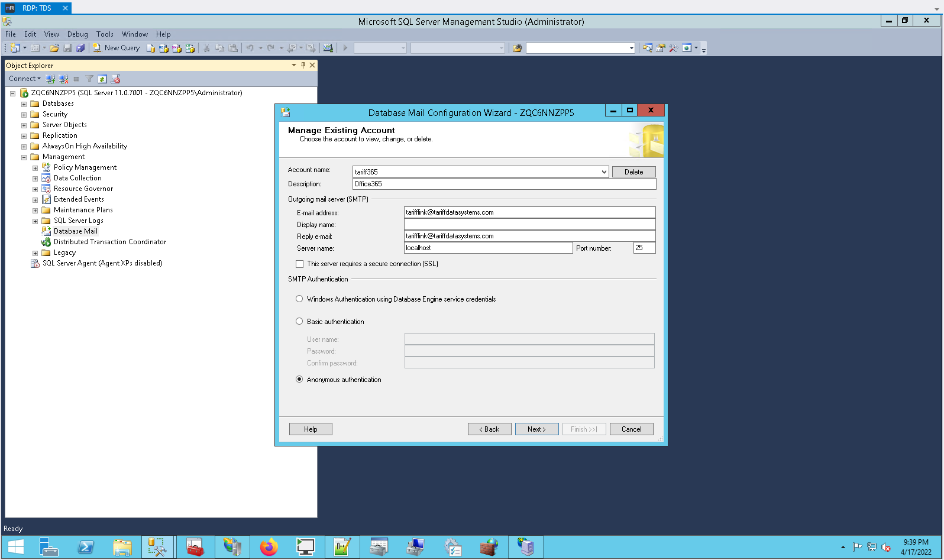Select Windows Authentication radio button

299,299
